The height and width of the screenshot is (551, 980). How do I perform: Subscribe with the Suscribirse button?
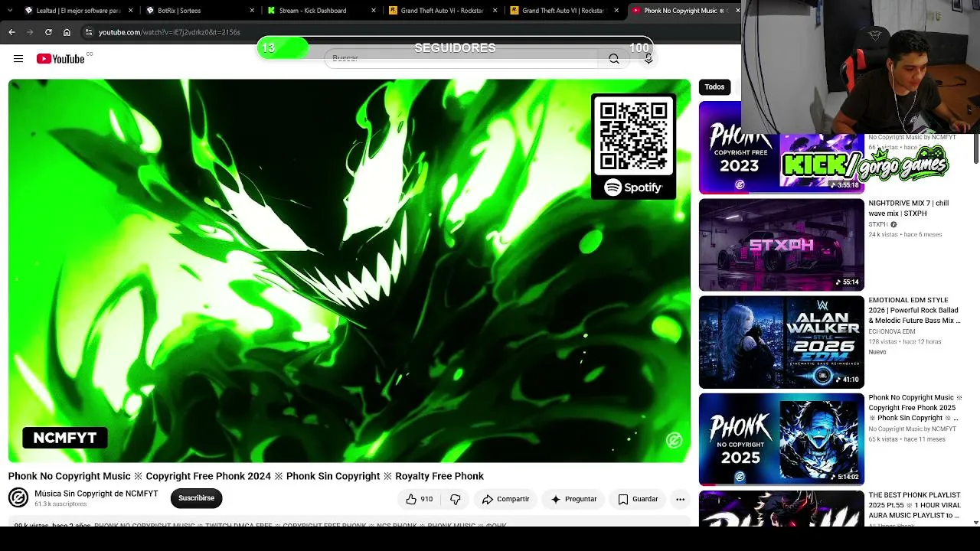tap(196, 498)
